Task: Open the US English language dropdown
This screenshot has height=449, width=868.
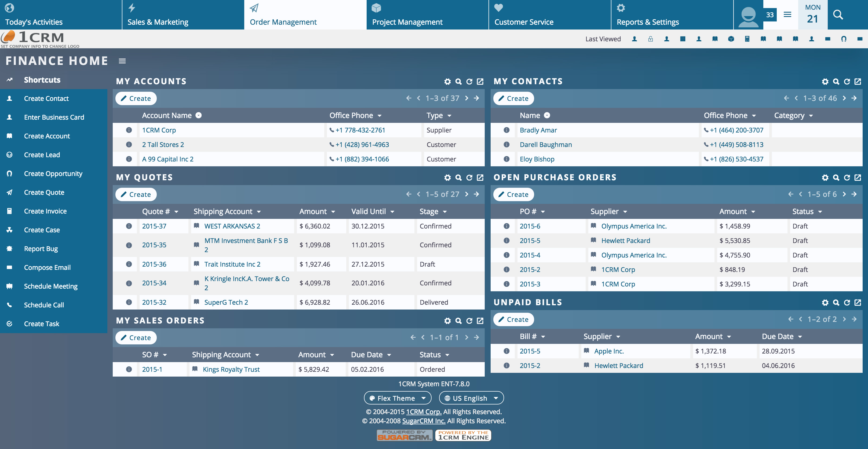Action: pos(471,398)
